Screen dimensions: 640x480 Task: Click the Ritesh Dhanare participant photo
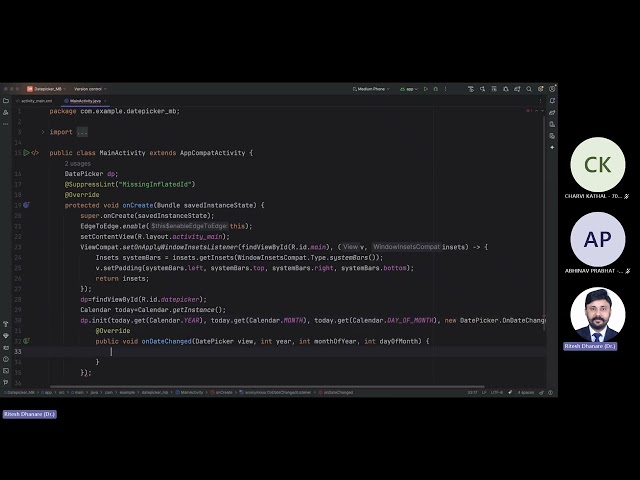598,314
